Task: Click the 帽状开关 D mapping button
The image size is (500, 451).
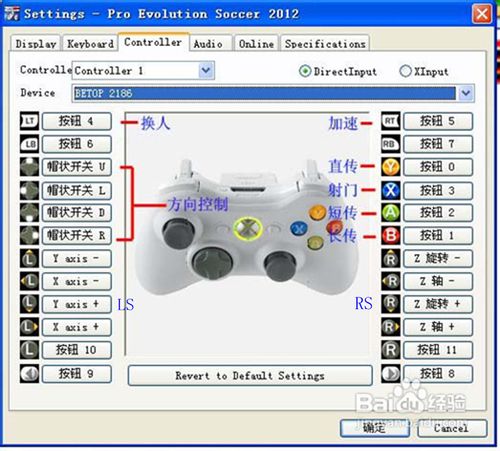Action: 77,213
